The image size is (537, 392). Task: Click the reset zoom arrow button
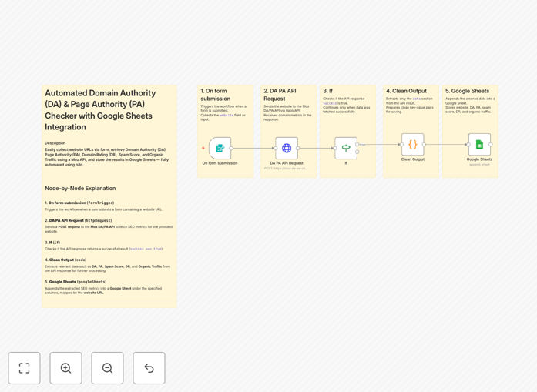(149, 368)
